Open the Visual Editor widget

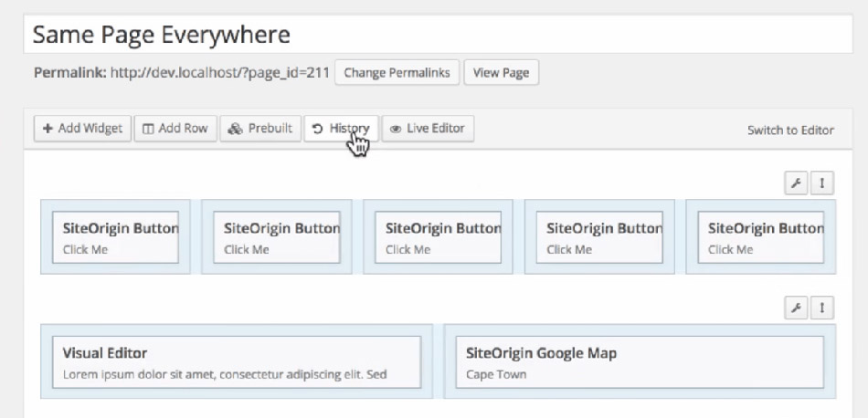point(237,361)
